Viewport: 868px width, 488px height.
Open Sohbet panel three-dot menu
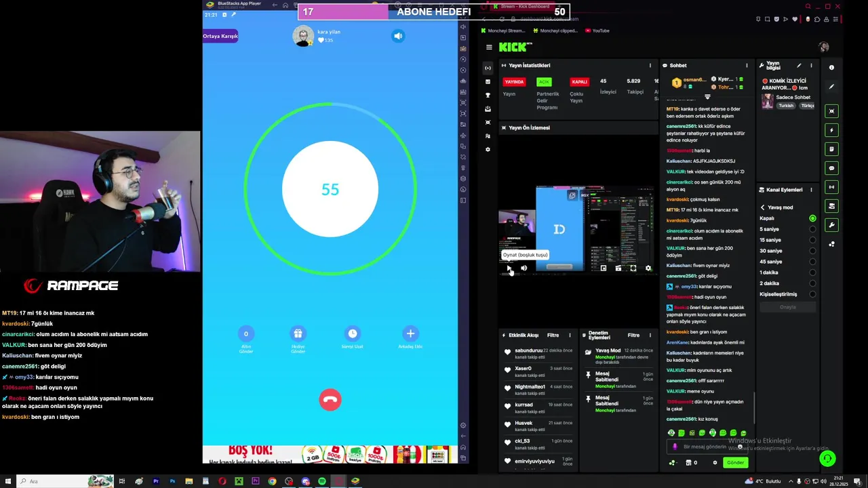pos(747,66)
